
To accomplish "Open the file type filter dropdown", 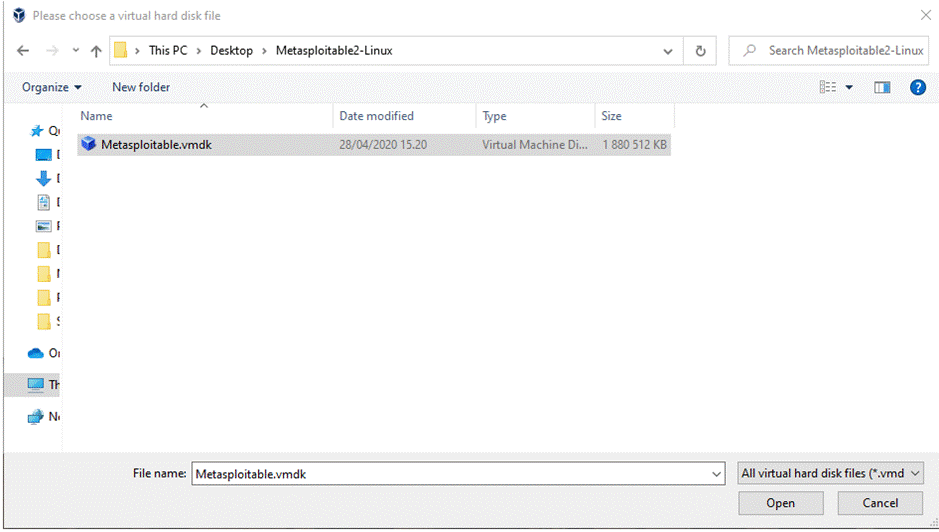I will pyautogui.click(x=830, y=474).
